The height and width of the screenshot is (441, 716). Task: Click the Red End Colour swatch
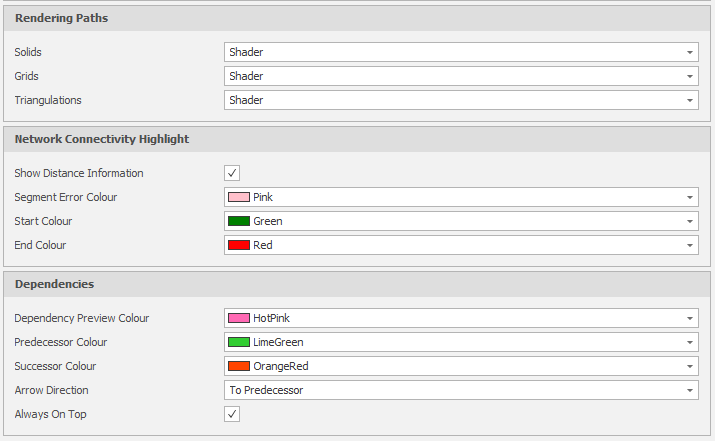click(239, 245)
